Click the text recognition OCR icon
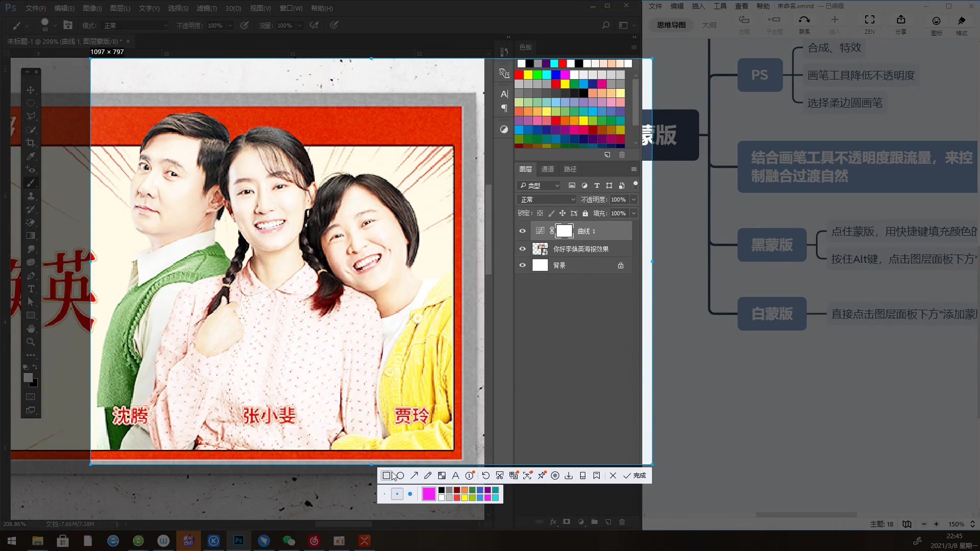The image size is (980, 551). tap(527, 475)
